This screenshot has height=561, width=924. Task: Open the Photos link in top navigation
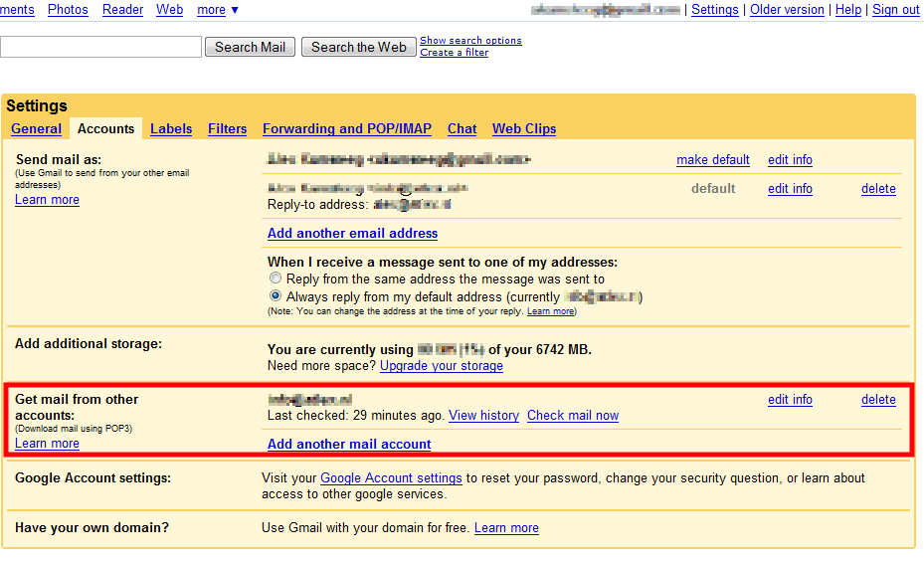point(68,9)
